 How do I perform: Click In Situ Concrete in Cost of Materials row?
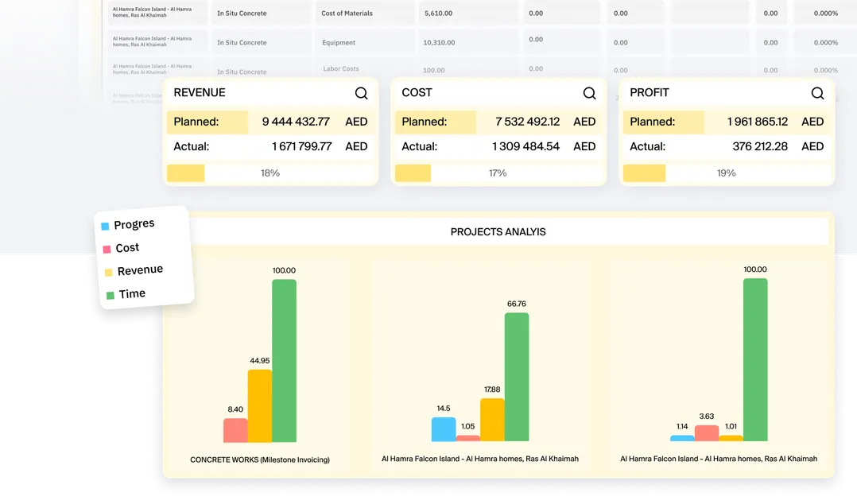[242, 14]
